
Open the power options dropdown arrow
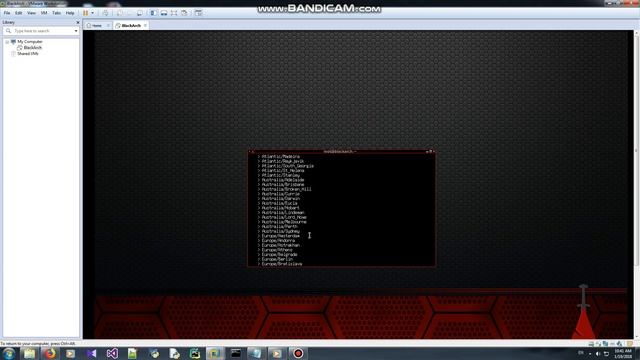pyautogui.click(x=93, y=13)
